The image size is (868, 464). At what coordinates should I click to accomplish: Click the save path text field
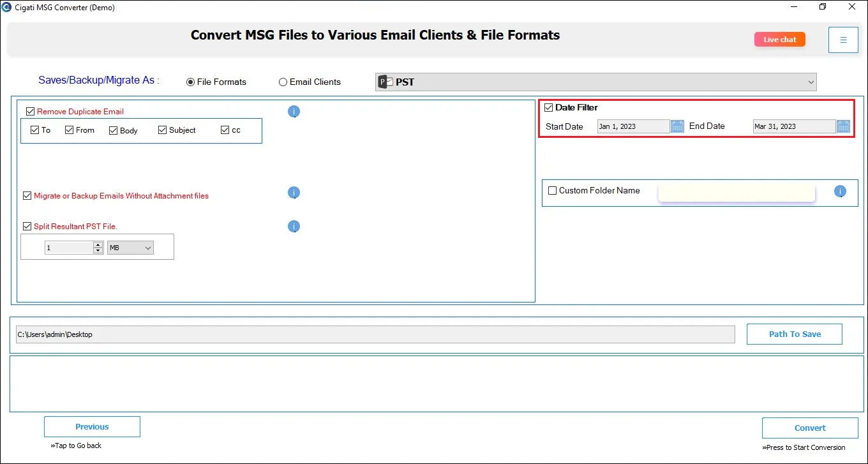pyautogui.click(x=375, y=334)
